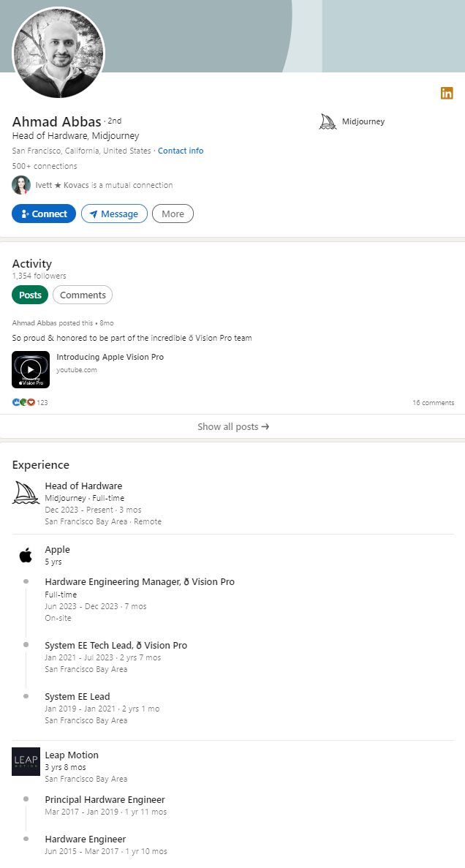
Task: Open the Introducing Apple Vision Pro link
Action: pos(110,357)
